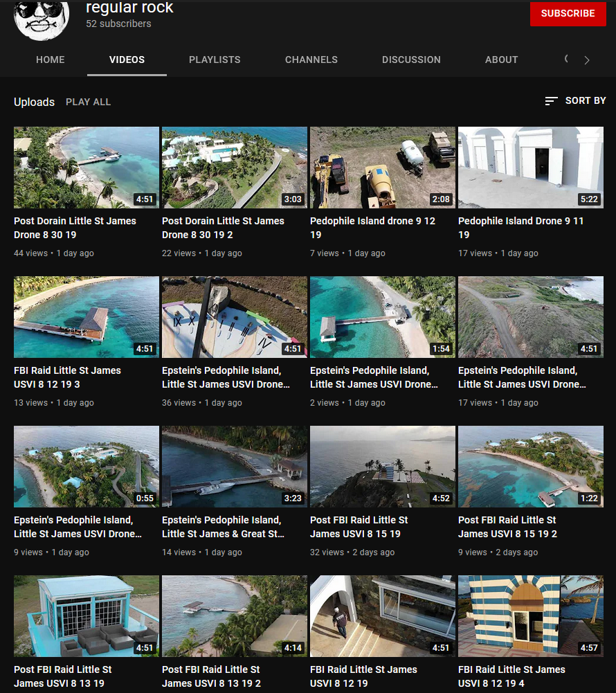Open the 4:57 duration striped building thumbnail
Image resolution: width=616 pixels, height=693 pixels.
point(531,615)
